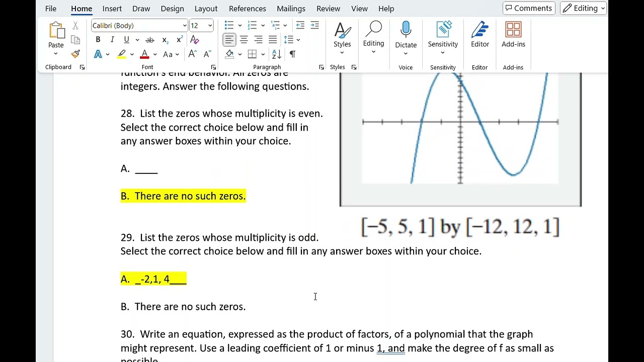Apply borders to selection

[253, 54]
